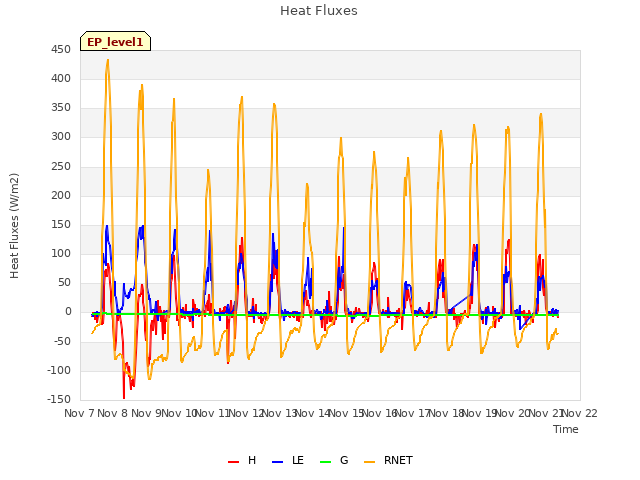This screenshot has width=640, height=480.
Task: Click the orange RNET legend color marker
Action: coord(369,462)
